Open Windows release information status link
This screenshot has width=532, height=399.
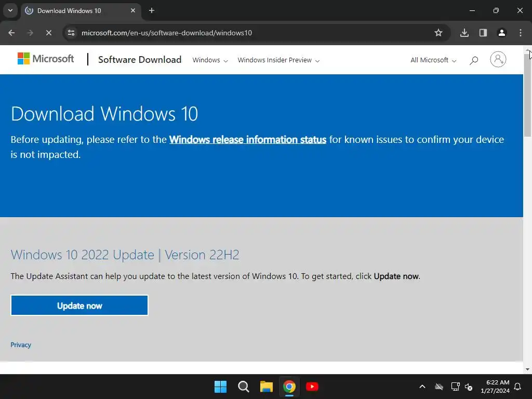pos(248,139)
